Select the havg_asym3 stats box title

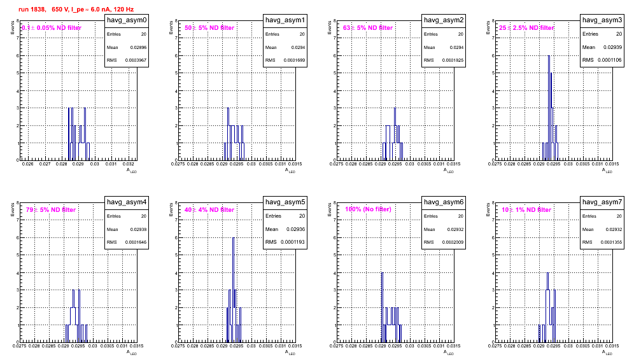point(602,20)
